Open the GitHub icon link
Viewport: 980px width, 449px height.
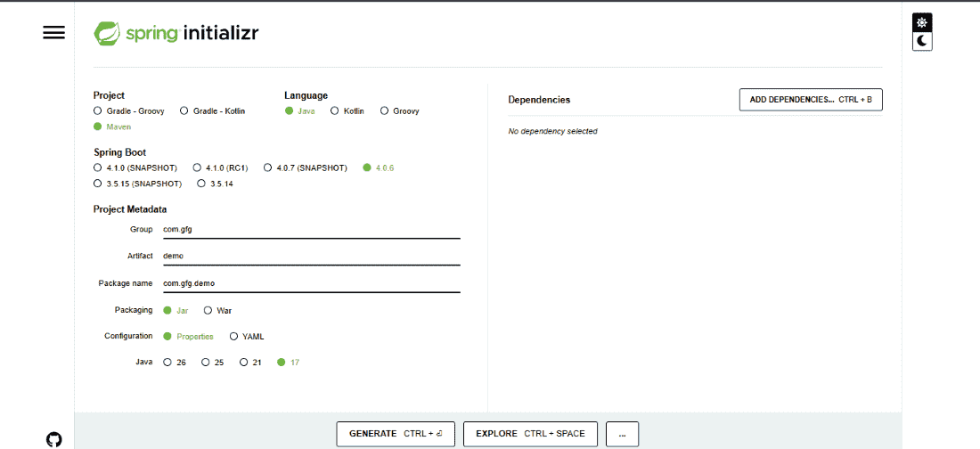pyautogui.click(x=54, y=439)
